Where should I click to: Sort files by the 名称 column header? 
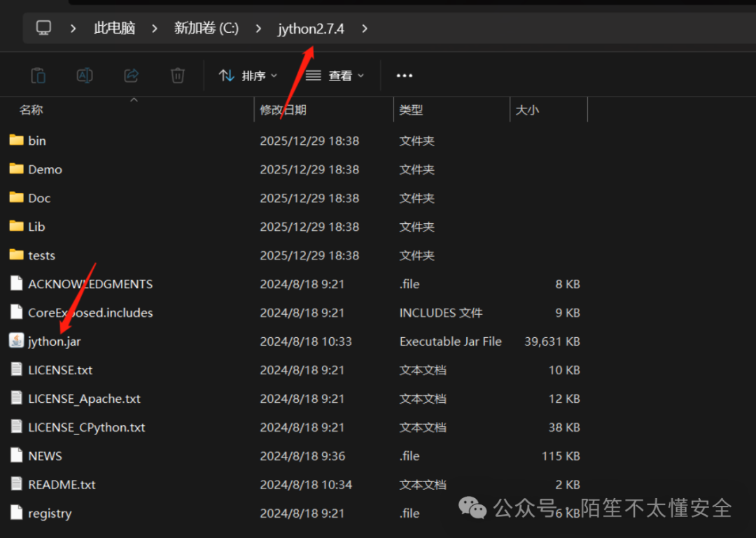31,110
